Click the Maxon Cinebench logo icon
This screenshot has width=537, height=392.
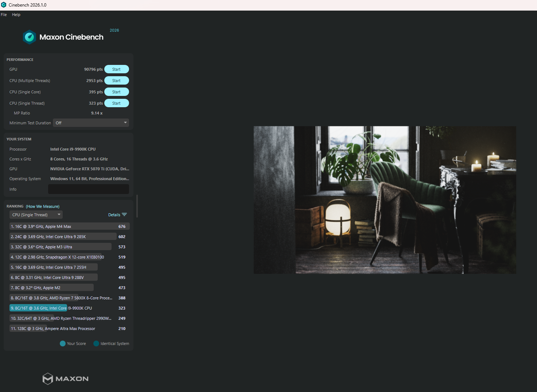coord(30,37)
